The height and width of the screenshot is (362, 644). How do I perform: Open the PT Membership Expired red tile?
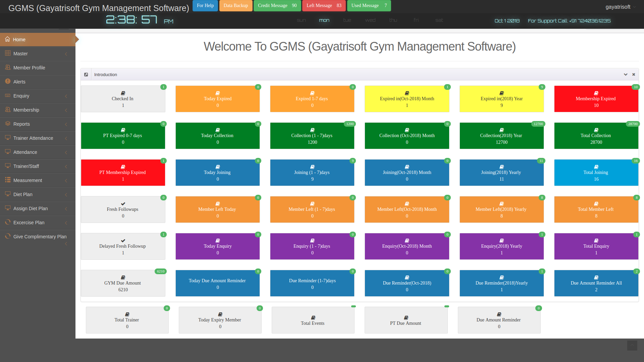coord(123,173)
